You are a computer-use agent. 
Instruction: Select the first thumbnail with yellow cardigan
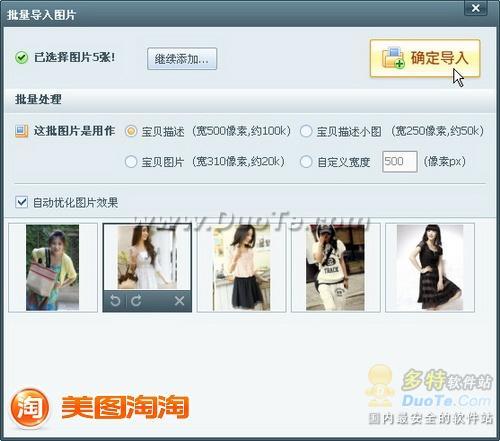53,268
